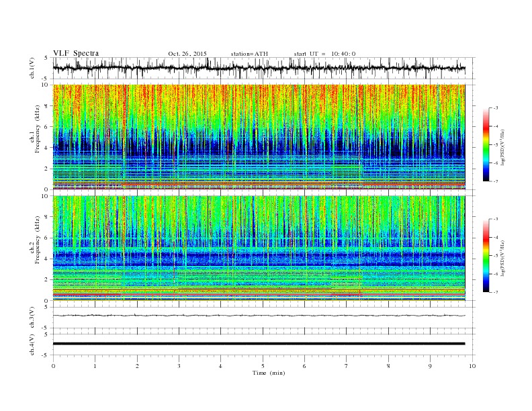
Task: Click the ch.1 voltage waveform trace
Action: pos(259,68)
